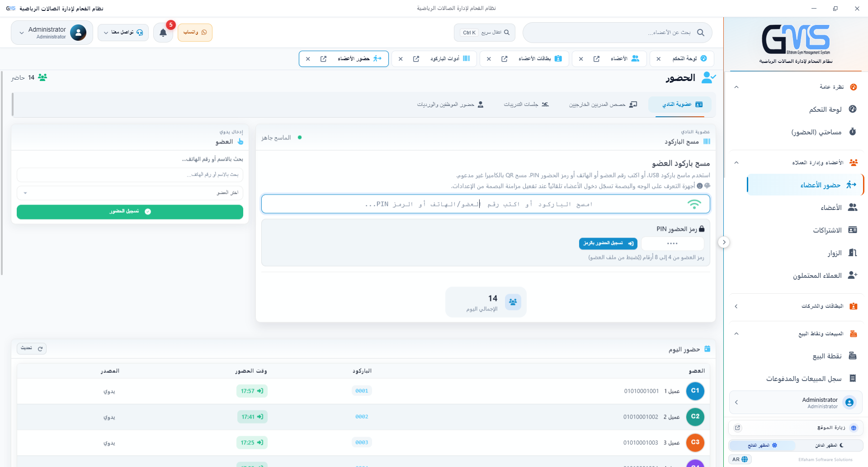Open the حضور الموظفين والورديات sub-tab

coord(450,105)
